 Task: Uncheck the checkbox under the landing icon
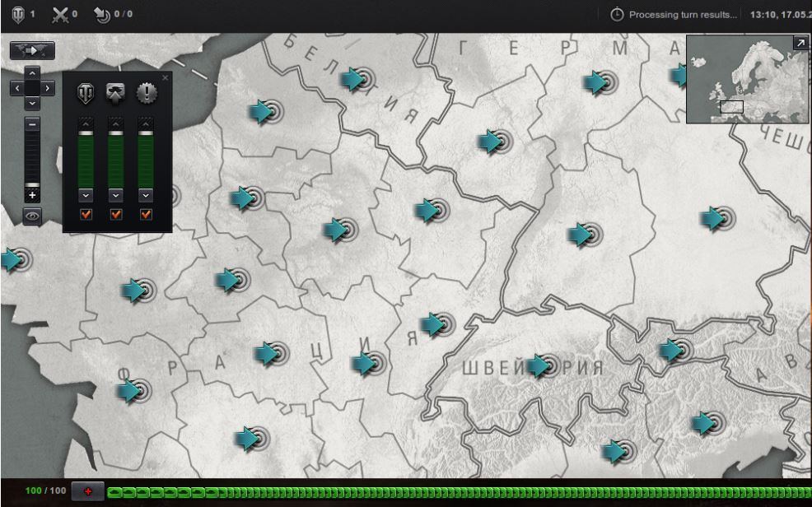tap(115, 215)
